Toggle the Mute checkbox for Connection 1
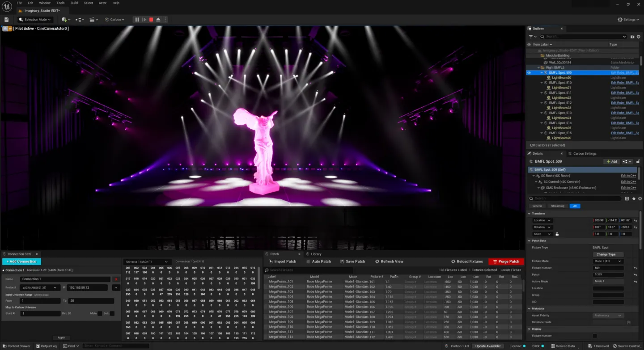The width and height of the screenshot is (644, 350). [100, 313]
